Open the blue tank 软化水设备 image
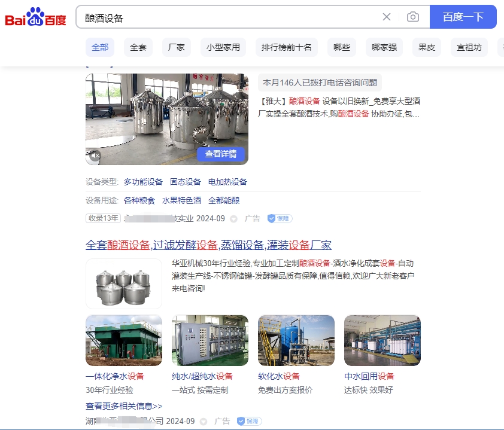Image resolution: width=504 pixels, height=430 pixels. [x=296, y=340]
